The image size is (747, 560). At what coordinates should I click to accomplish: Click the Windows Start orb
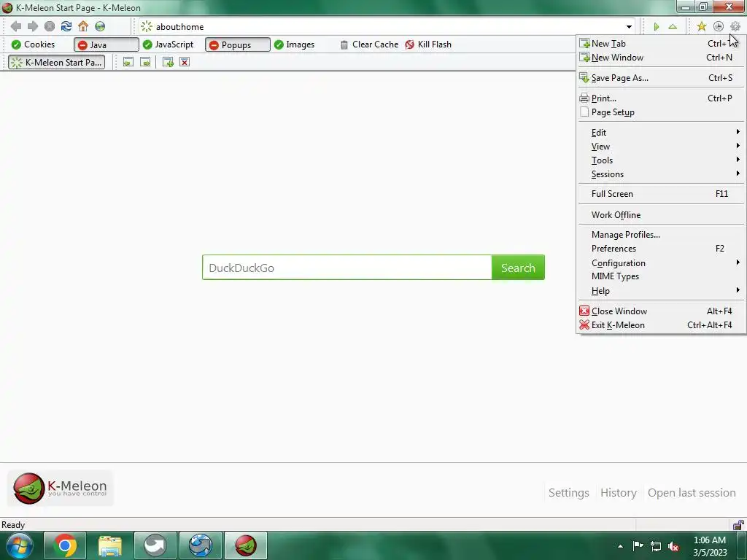(19, 545)
